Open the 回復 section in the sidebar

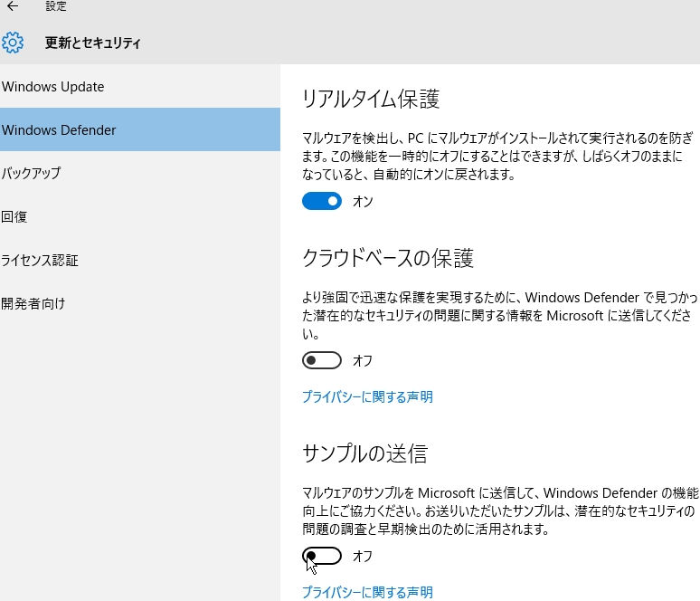140,216
